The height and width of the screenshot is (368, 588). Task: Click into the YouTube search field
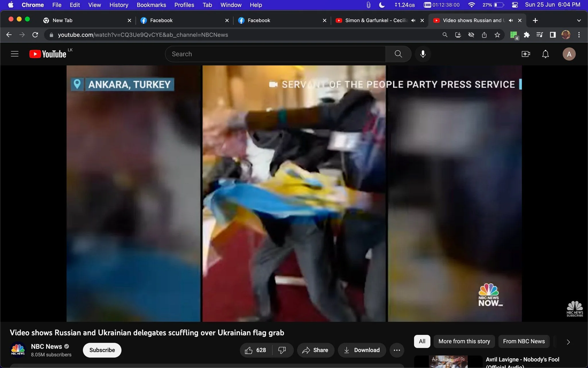pos(275,54)
